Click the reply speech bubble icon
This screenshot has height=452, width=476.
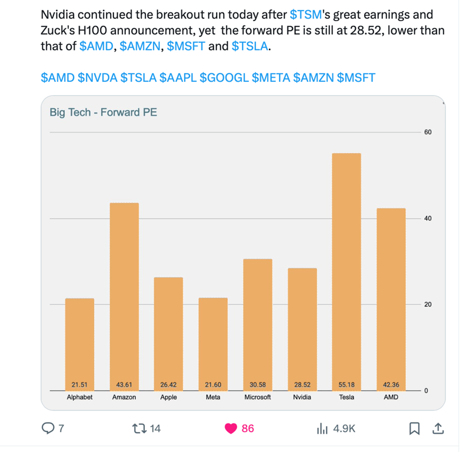click(x=48, y=428)
